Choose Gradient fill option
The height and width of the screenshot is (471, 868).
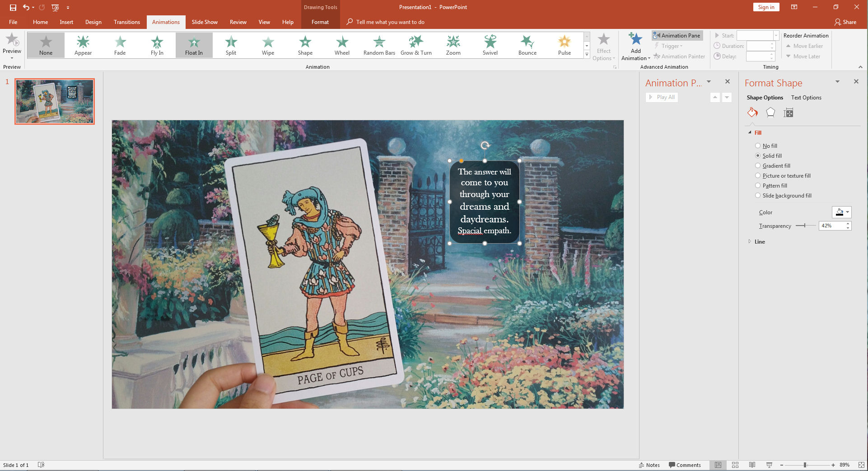point(758,165)
